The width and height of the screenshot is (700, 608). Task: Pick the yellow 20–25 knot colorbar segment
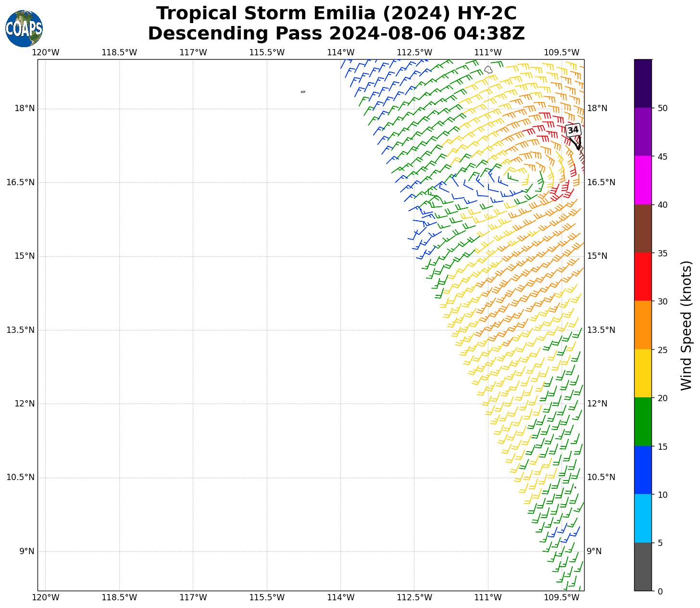(x=643, y=373)
